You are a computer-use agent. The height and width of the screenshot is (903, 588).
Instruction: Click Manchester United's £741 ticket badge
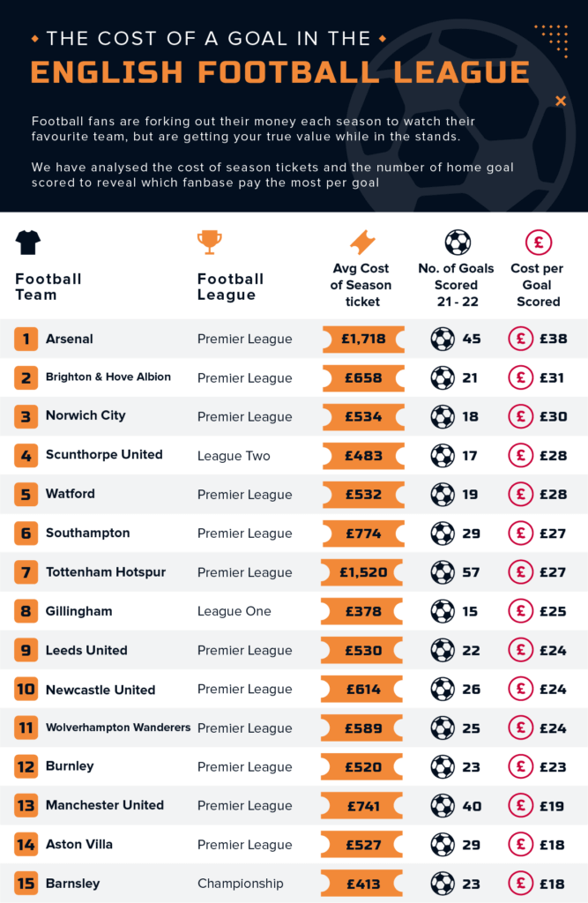point(363,805)
